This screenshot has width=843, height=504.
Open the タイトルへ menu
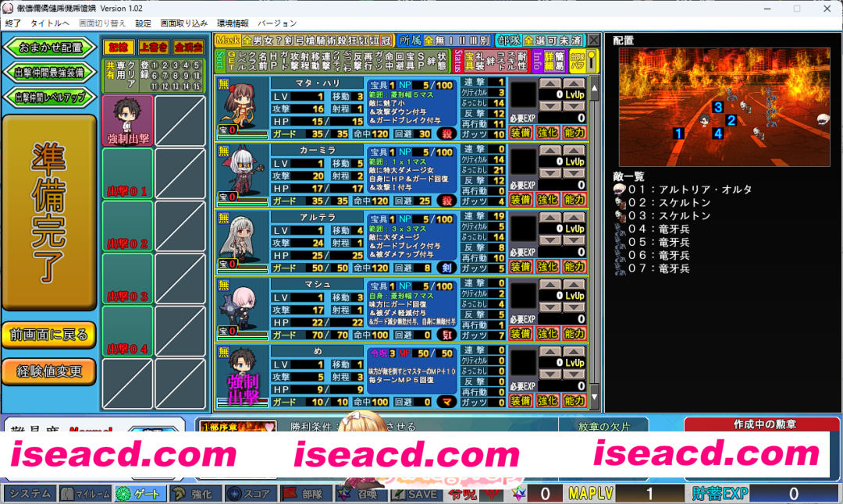[x=49, y=23]
